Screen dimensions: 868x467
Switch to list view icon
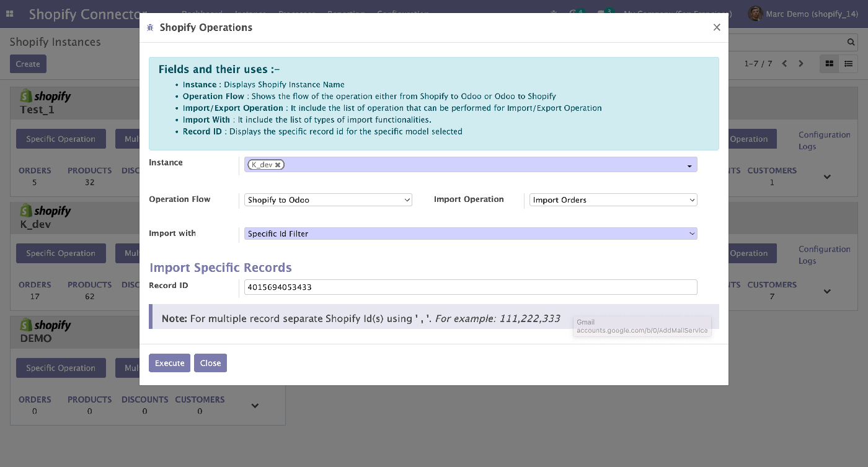point(849,64)
